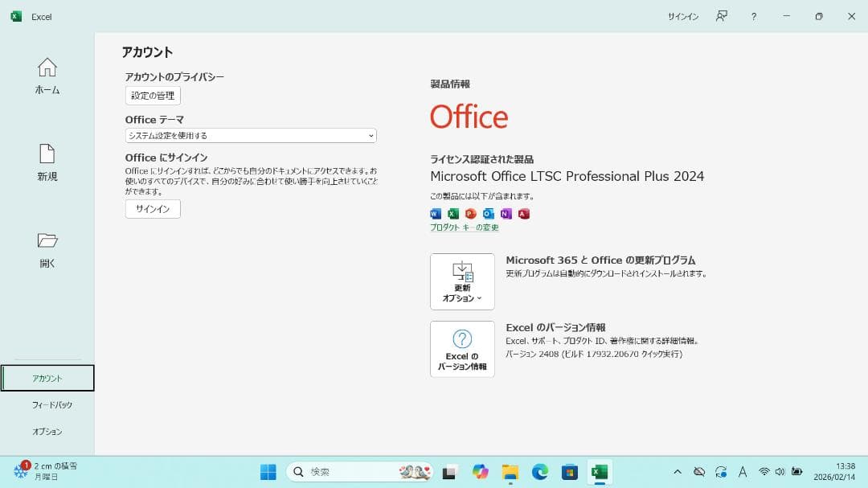Go to ホーム in the sidebar

pos(47,76)
